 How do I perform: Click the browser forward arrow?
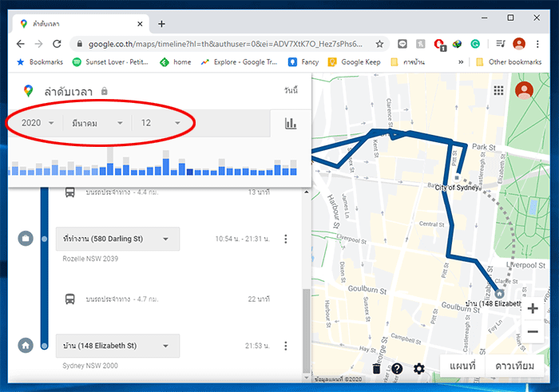coord(38,44)
